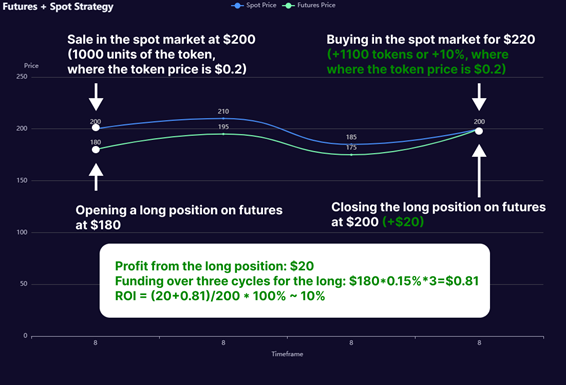Click the down arrow above the end point
Image resolution: width=566 pixels, height=385 pixels.
pos(479,97)
